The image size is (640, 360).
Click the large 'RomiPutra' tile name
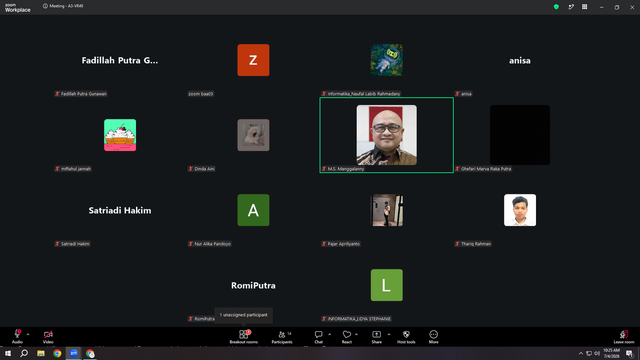253,285
